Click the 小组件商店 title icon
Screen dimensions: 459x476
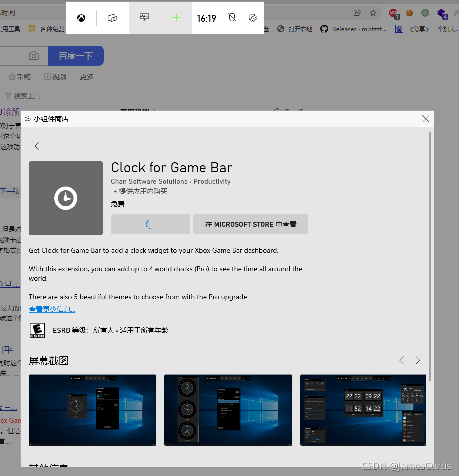(x=27, y=119)
